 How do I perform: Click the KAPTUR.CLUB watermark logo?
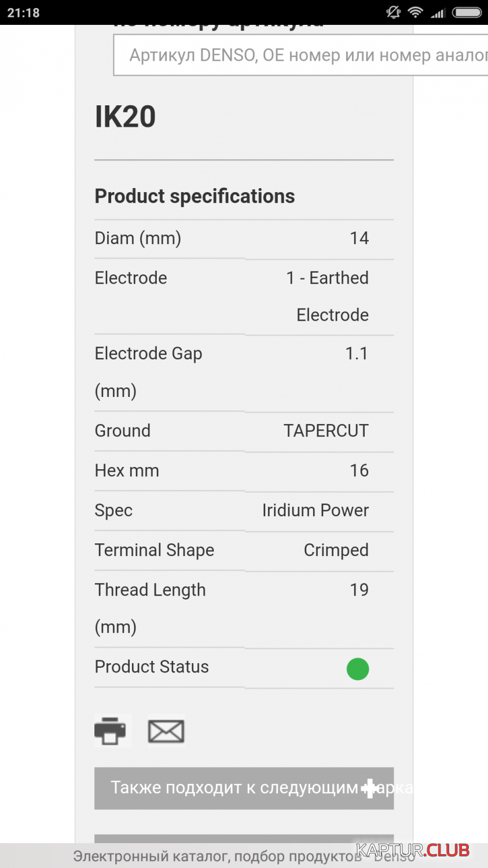coord(413,849)
